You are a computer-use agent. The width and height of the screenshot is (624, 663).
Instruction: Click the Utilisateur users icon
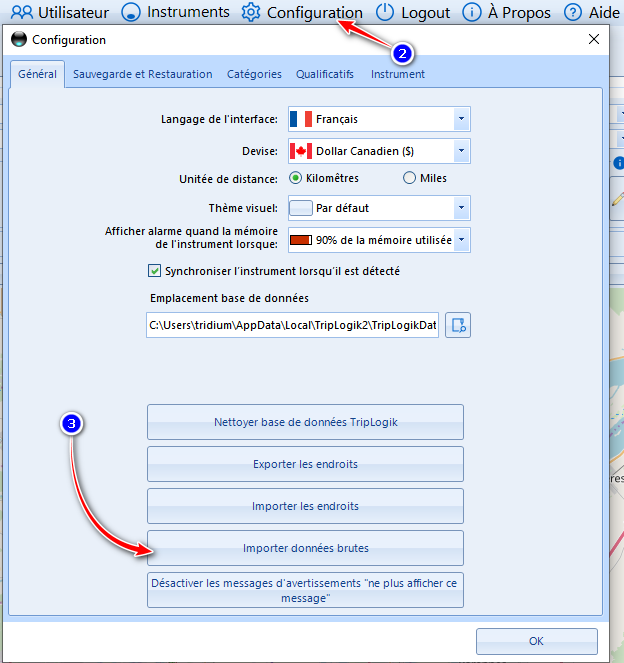pyautogui.click(x=22, y=12)
